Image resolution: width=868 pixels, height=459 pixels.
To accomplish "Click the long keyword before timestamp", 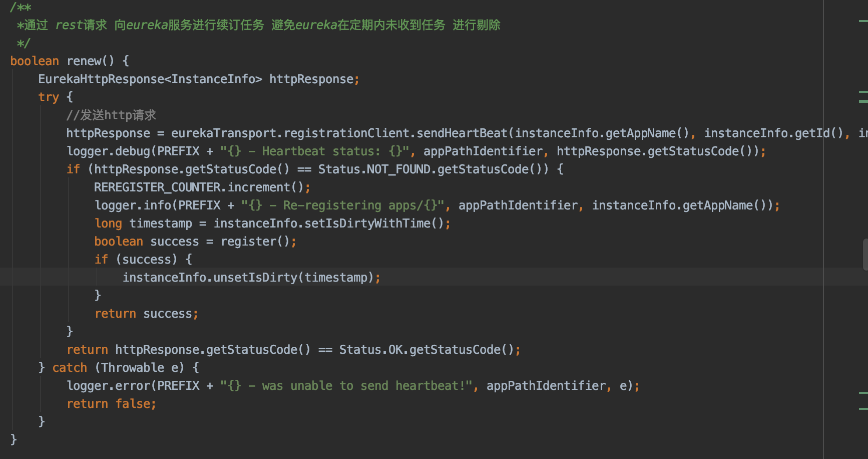I will coord(108,223).
